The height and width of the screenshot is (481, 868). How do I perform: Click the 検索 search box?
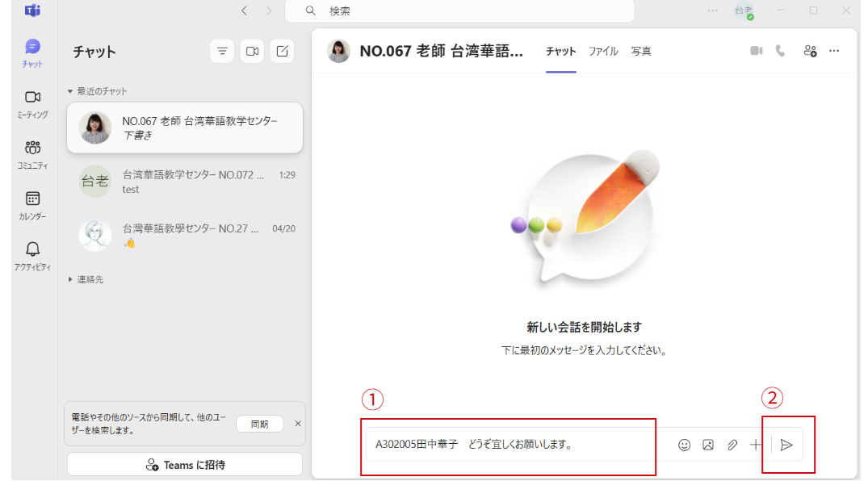click(460, 11)
